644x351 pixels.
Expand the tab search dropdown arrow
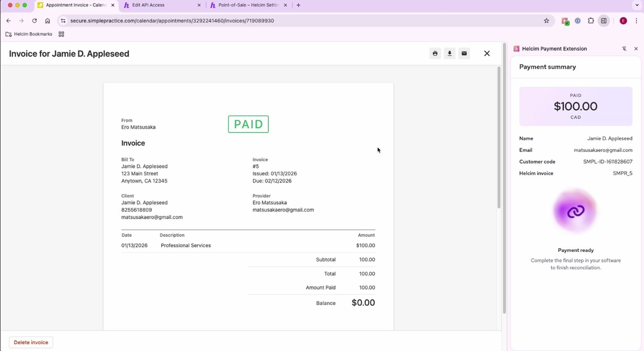(637, 5)
